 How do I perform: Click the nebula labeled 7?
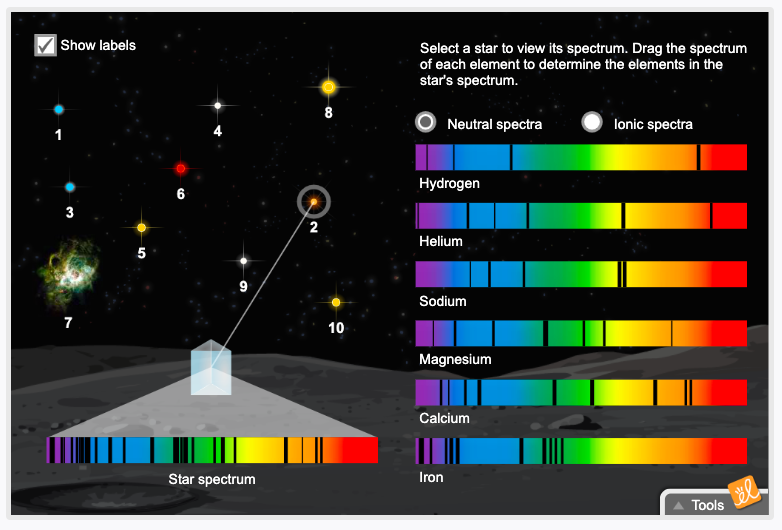(x=66, y=279)
